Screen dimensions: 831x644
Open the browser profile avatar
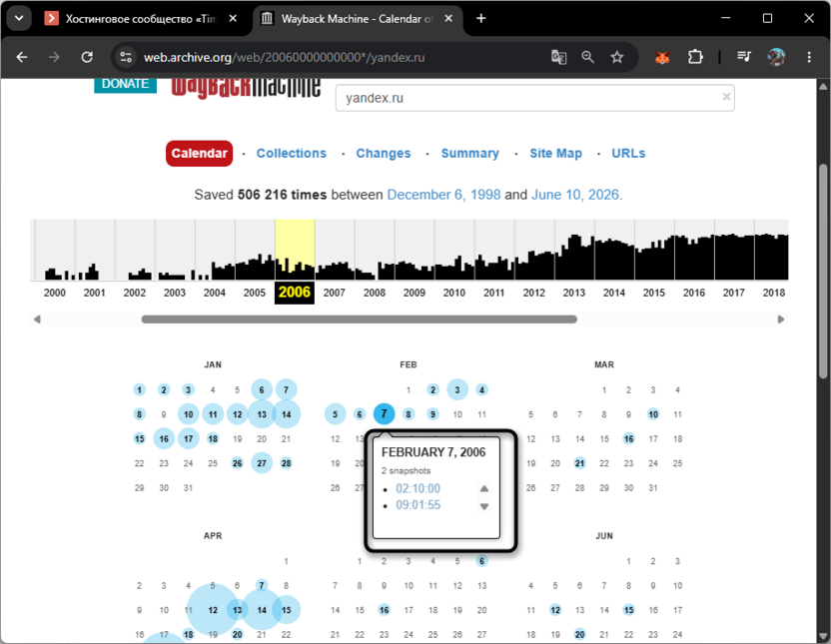(x=776, y=57)
